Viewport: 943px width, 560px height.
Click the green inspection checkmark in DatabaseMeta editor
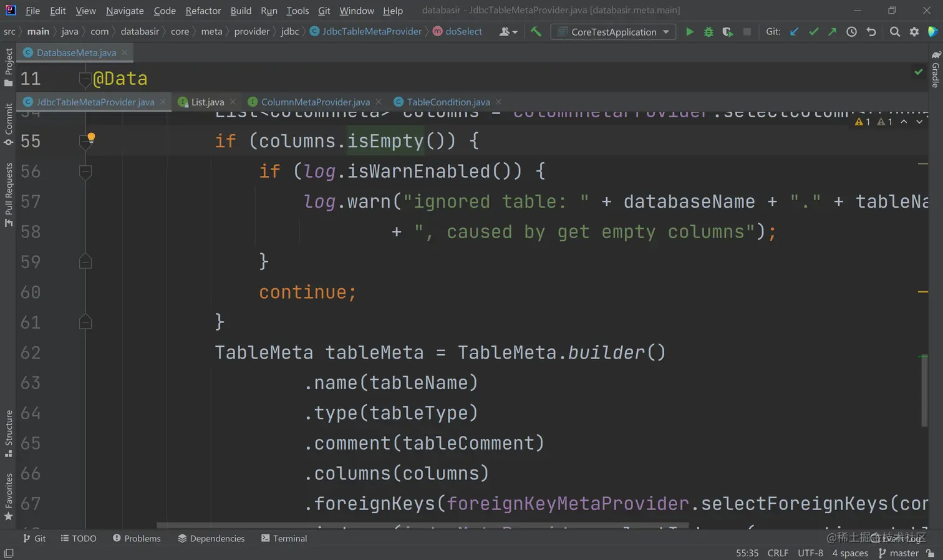pos(919,72)
